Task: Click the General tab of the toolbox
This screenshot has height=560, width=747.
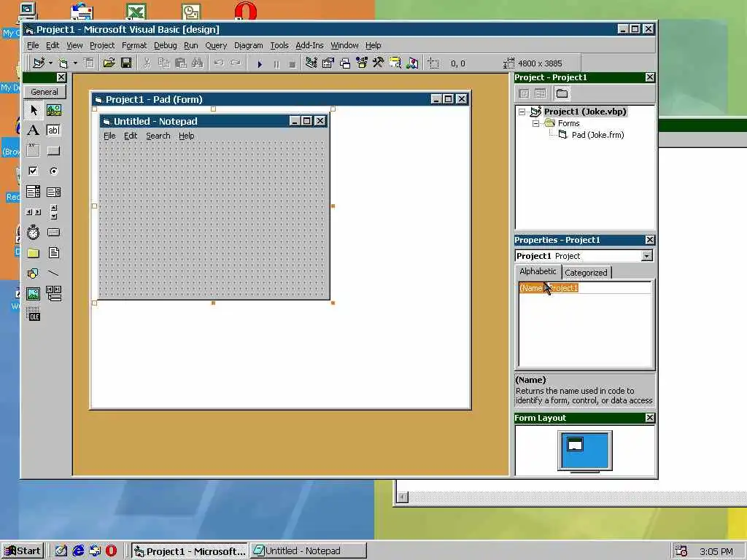Action: coord(44,92)
